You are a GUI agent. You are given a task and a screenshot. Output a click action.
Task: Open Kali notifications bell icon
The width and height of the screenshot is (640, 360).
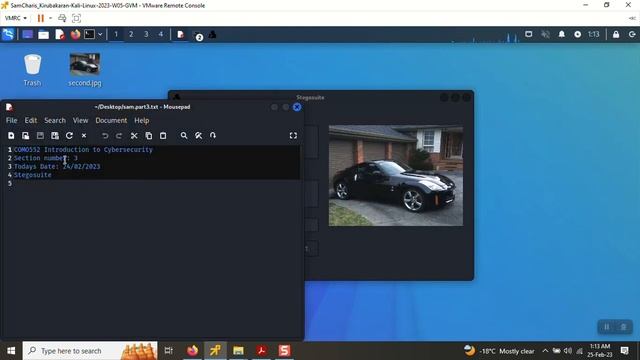click(562, 34)
